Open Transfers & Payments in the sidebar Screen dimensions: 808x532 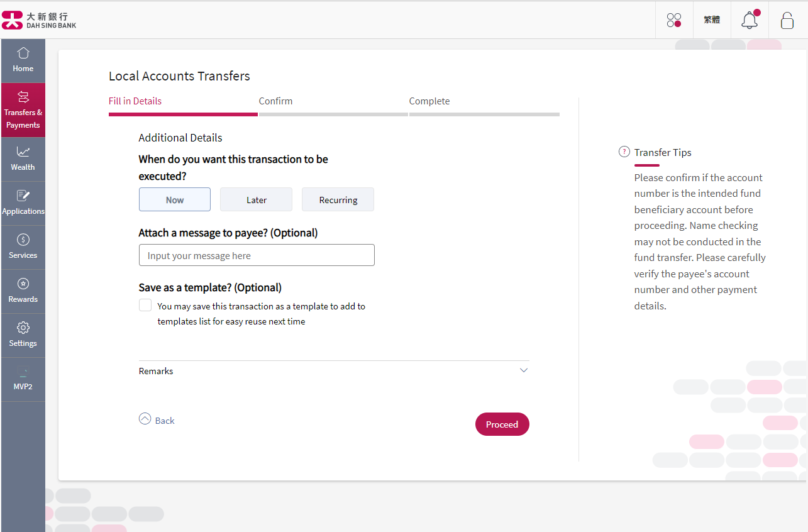[x=23, y=110]
